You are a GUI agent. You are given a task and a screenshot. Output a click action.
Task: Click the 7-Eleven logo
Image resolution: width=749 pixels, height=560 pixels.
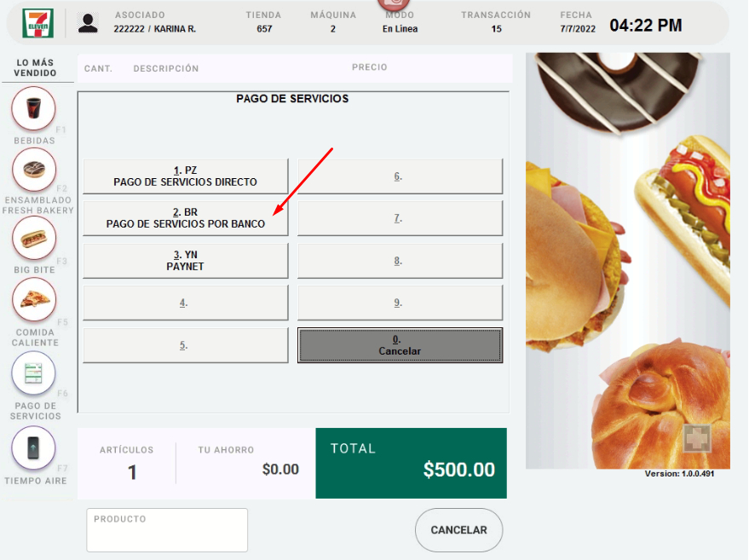37,23
